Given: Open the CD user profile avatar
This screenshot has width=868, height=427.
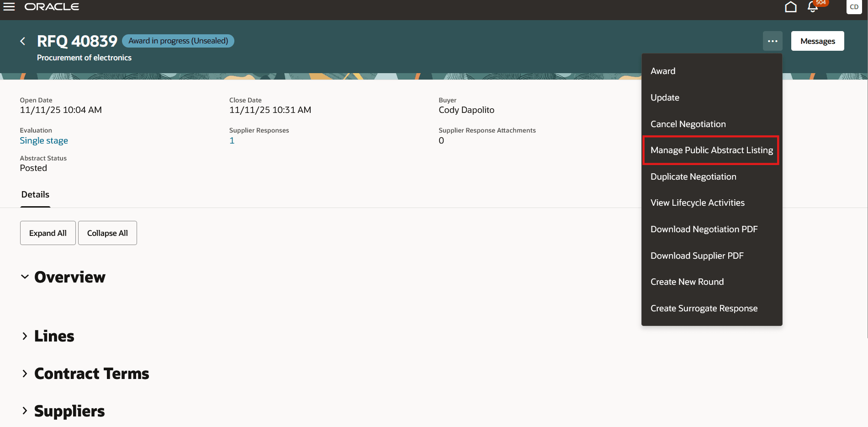Looking at the screenshot, I should pyautogui.click(x=853, y=7).
